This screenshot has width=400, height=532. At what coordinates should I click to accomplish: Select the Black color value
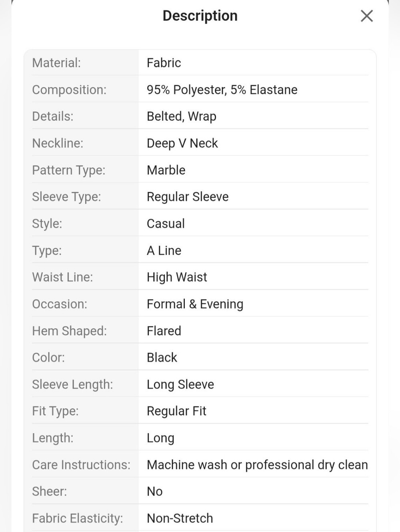162,358
